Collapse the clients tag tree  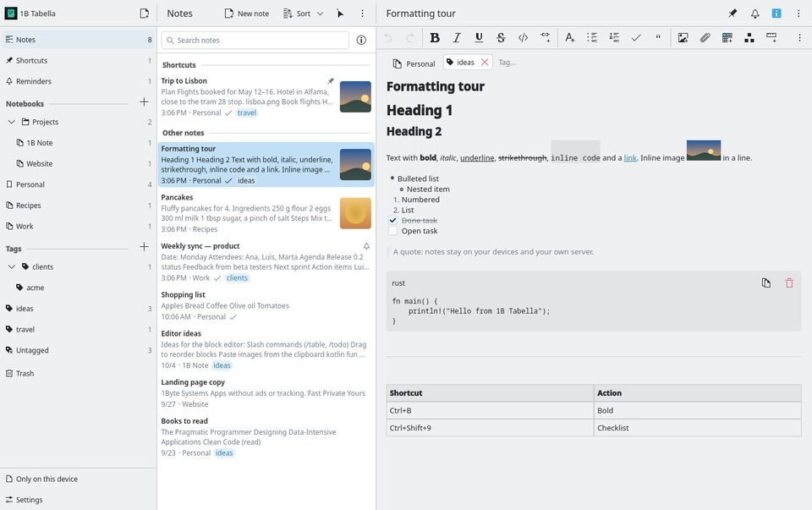pyautogui.click(x=11, y=266)
